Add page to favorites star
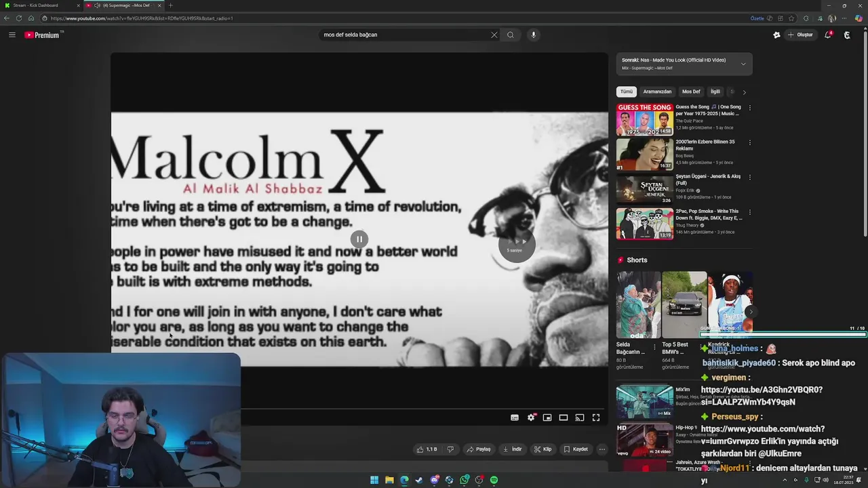Viewport: 868px width, 488px height. [x=791, y=18]
